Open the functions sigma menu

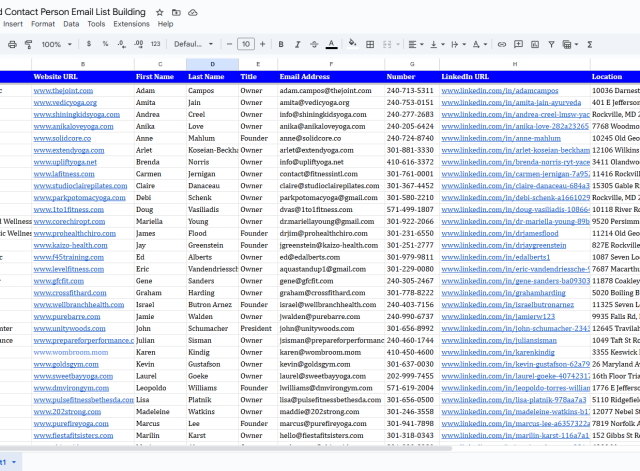coord(590,44)
